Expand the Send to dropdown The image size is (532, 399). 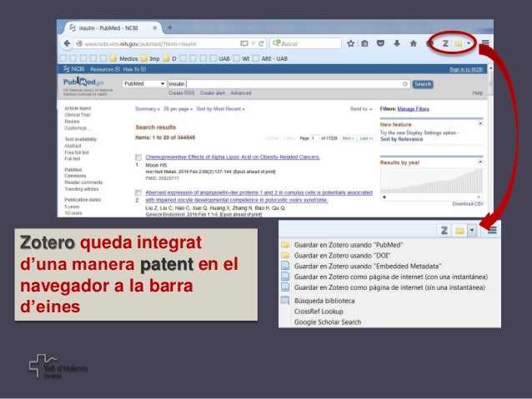[x=361, y=109]
